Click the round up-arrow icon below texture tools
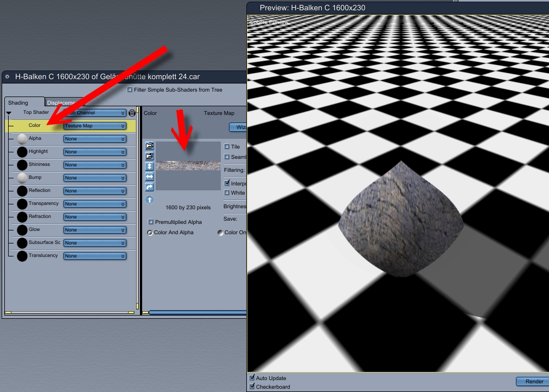This screenshot has width=549, height=392. tap(150, 200)
